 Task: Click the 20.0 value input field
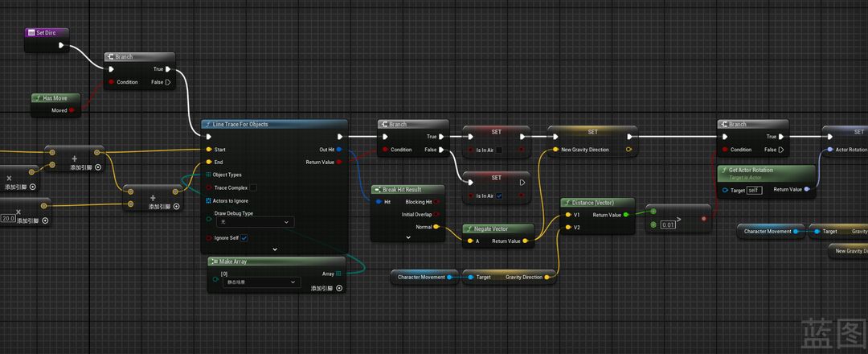click(x=9, y=218)
